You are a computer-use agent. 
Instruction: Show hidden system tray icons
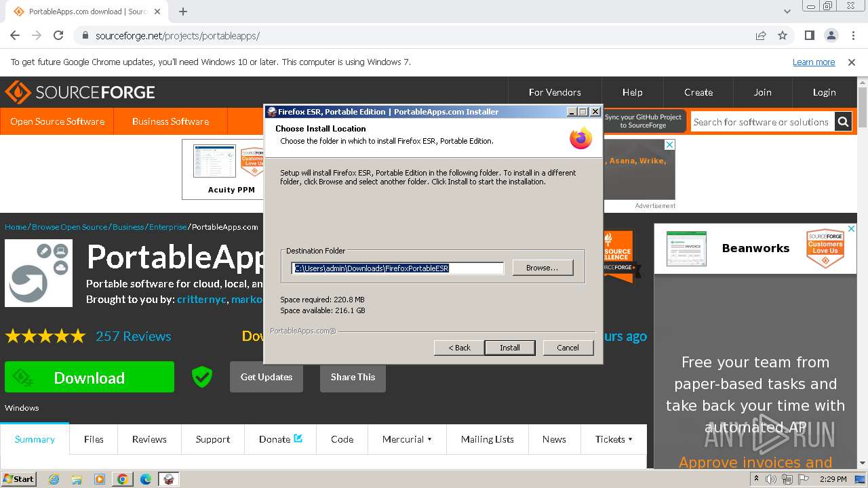point(756,479)
